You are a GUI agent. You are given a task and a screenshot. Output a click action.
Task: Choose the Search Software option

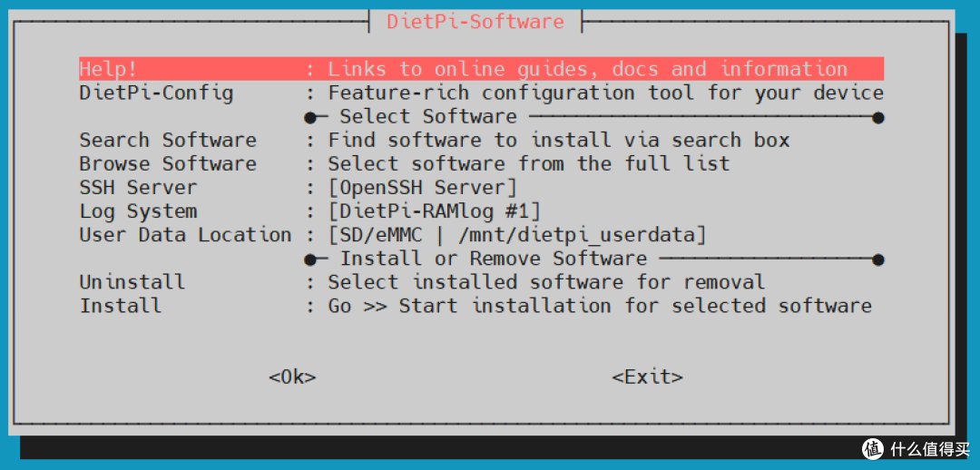click(x=168, y=140)
